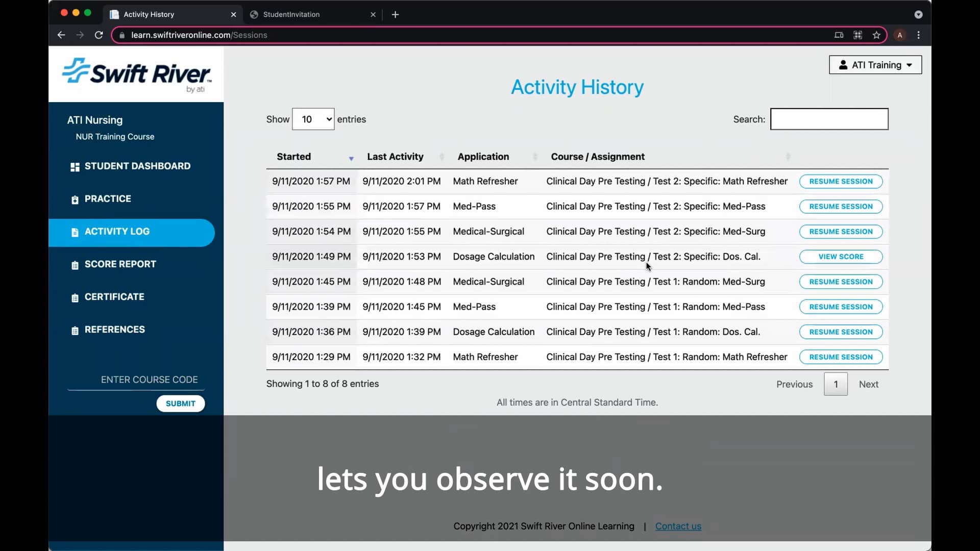This screenshot has width=980, height=551.
Task: Toggle the Started column sort arrow
Action: click(351, 159)
